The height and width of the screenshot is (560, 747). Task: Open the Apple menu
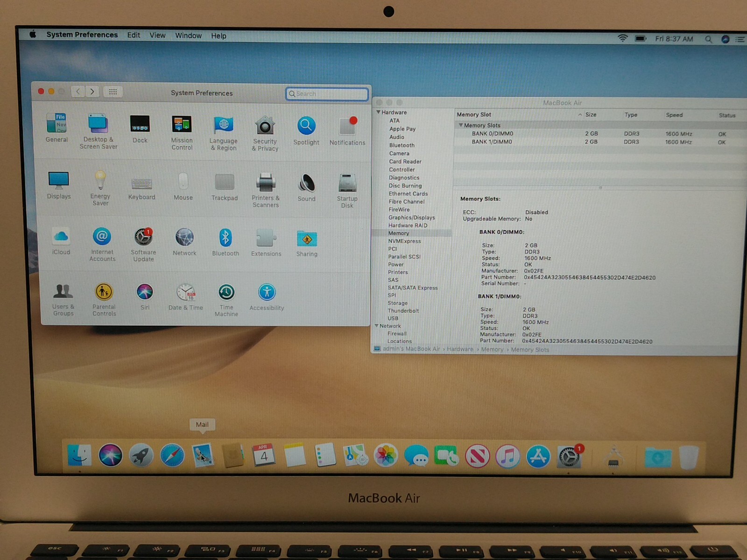click(33, 34)
